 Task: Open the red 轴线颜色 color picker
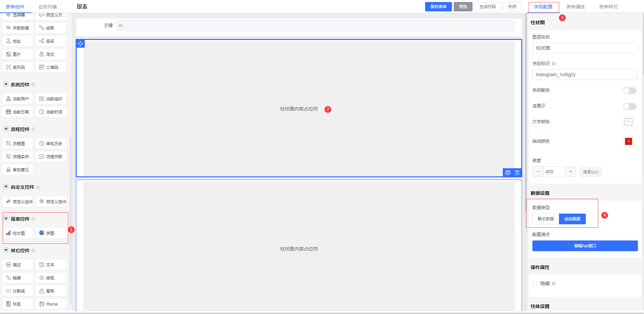628,141
